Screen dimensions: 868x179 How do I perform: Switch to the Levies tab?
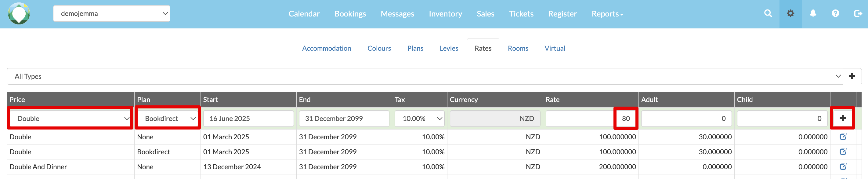448,48
